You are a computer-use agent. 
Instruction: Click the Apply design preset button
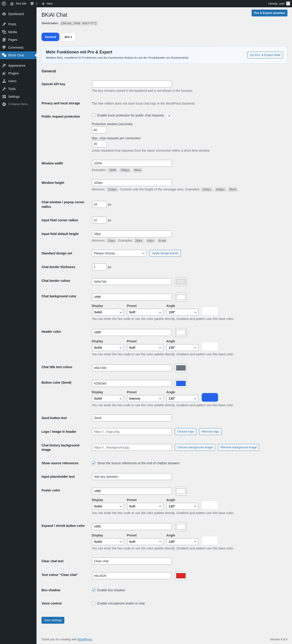click(x=165, y=253)
